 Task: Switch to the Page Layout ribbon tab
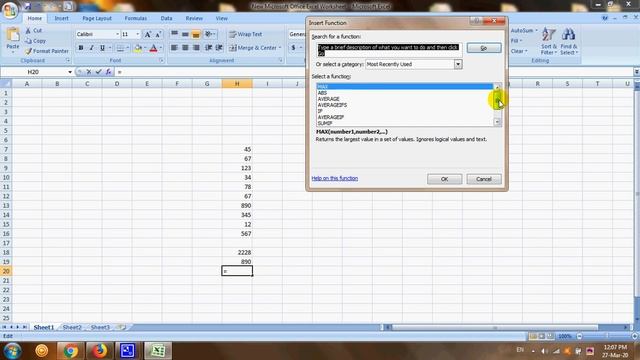pos(97,18)
